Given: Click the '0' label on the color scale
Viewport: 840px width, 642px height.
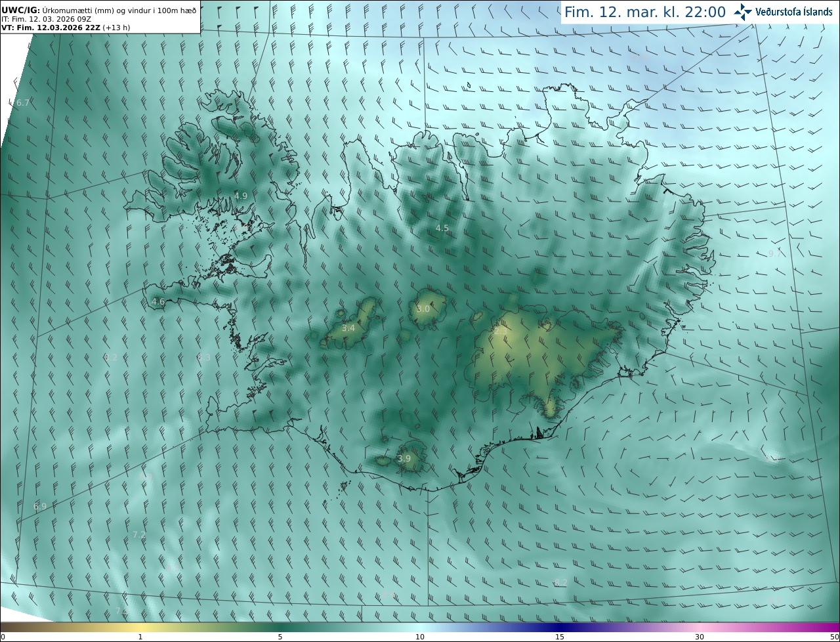Looking at the screenshot, I should point(2,637).
